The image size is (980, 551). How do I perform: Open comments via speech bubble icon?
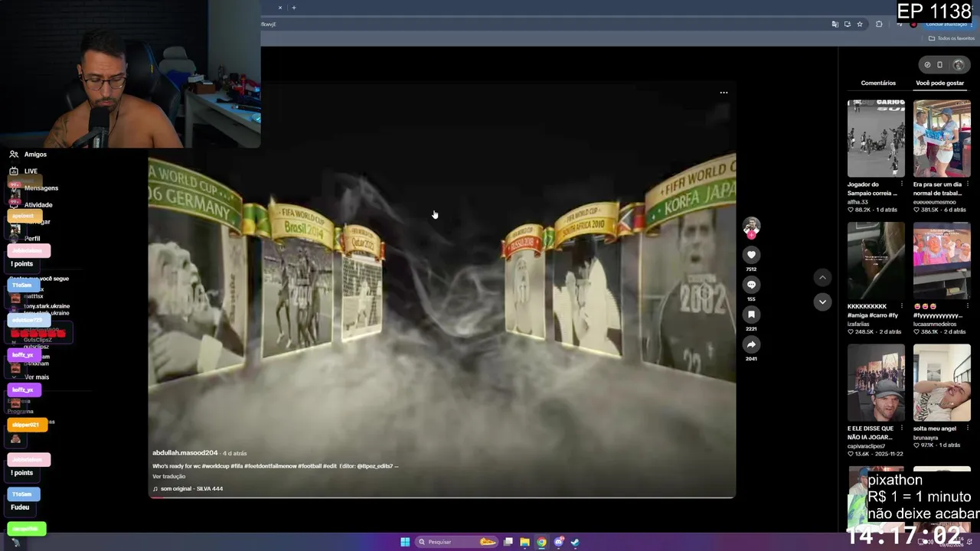click(751, 285)
